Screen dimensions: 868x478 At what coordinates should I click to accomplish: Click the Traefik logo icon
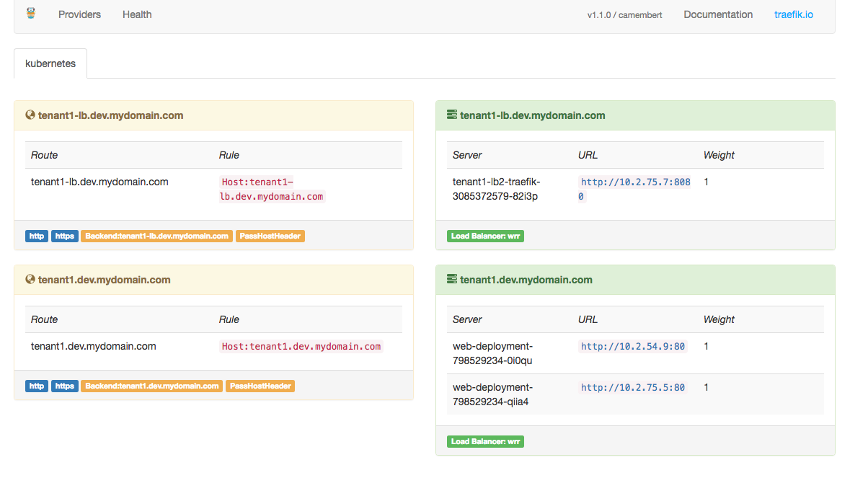point(30,13)
